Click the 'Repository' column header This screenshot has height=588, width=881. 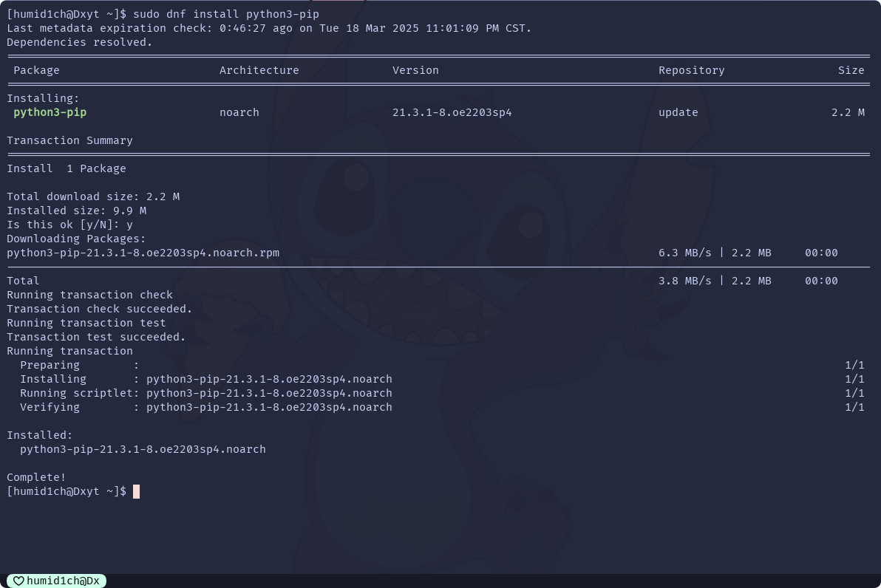692,70
